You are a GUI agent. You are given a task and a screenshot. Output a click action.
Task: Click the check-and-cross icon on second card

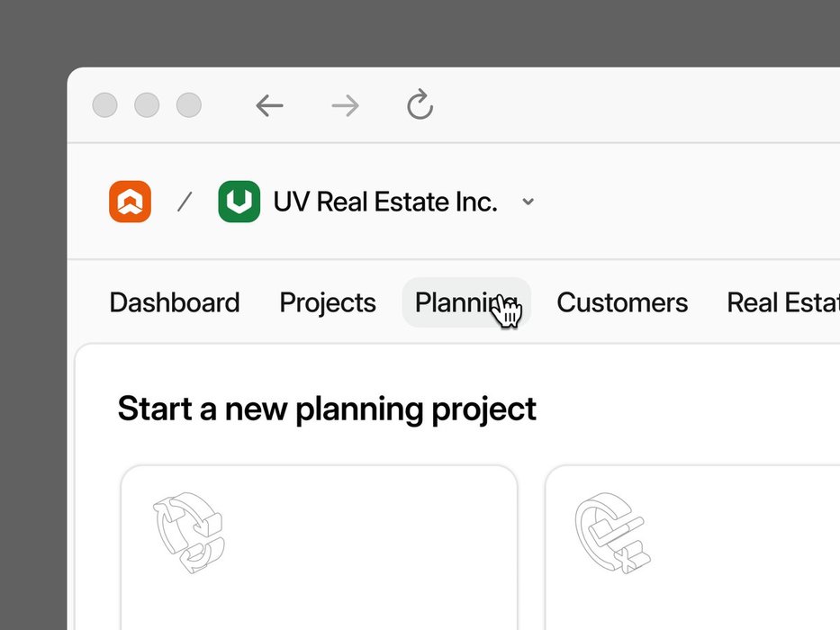[x=612, y=533]
